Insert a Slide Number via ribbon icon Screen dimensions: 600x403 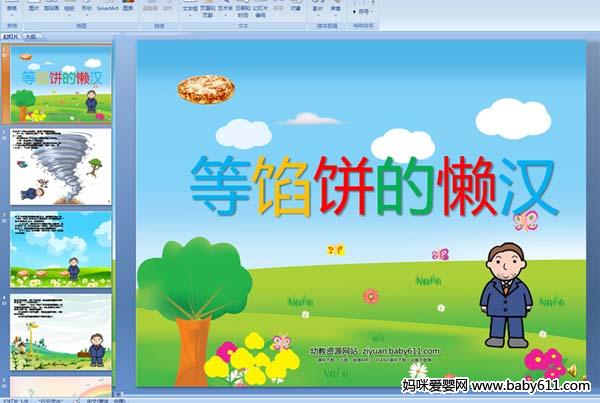pos(261,8)
